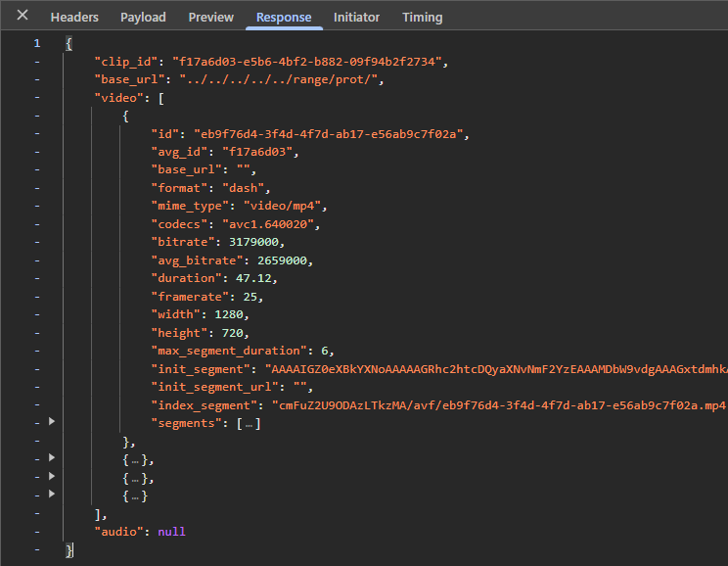The height and width of the screenshot is (566, 728).
Task: Click the clip_id value string
Action: (x=309, y=62)
